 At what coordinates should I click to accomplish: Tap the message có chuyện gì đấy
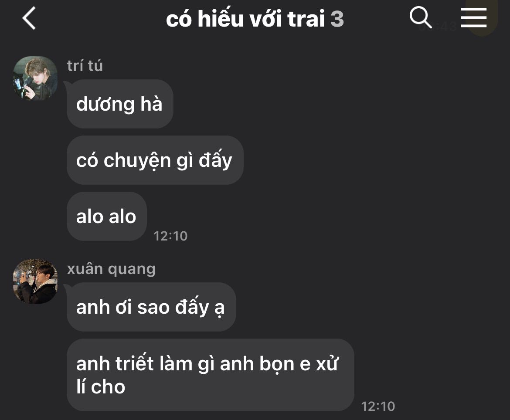coord(155,160)
